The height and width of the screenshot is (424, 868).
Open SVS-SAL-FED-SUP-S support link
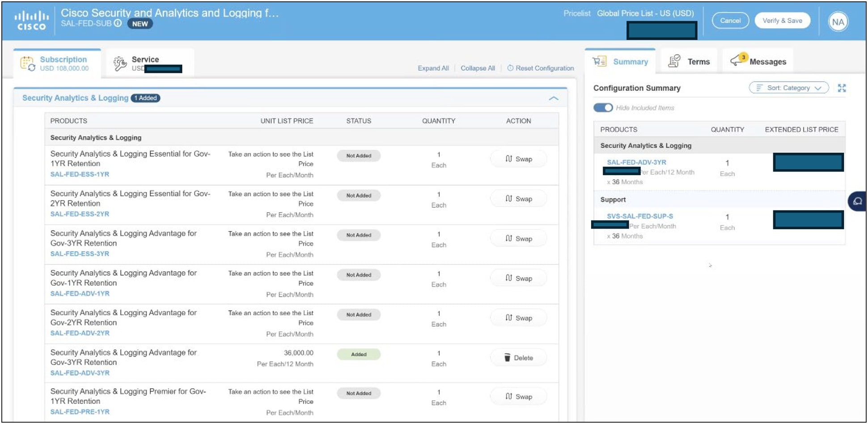(640, 216)
